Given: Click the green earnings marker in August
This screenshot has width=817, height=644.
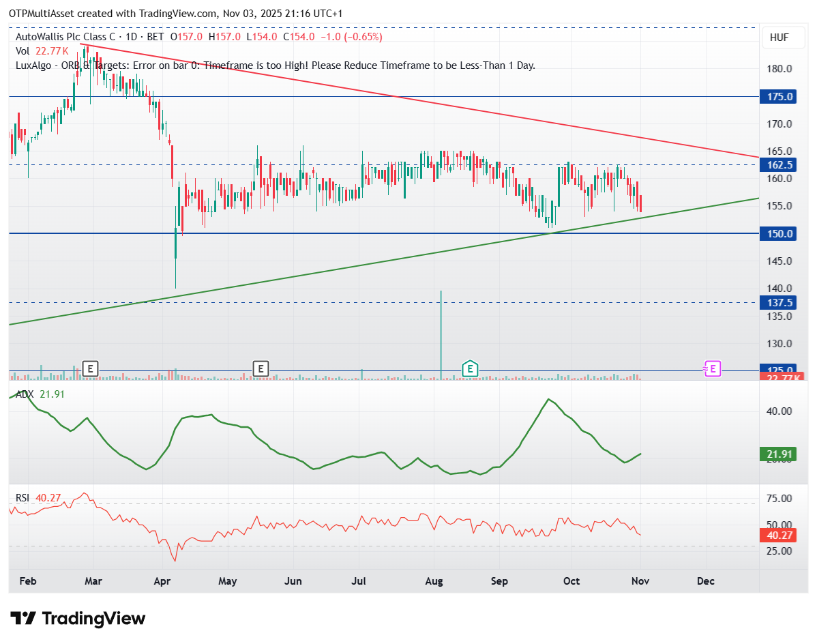Looking at the screenshot, I should 469,369.
